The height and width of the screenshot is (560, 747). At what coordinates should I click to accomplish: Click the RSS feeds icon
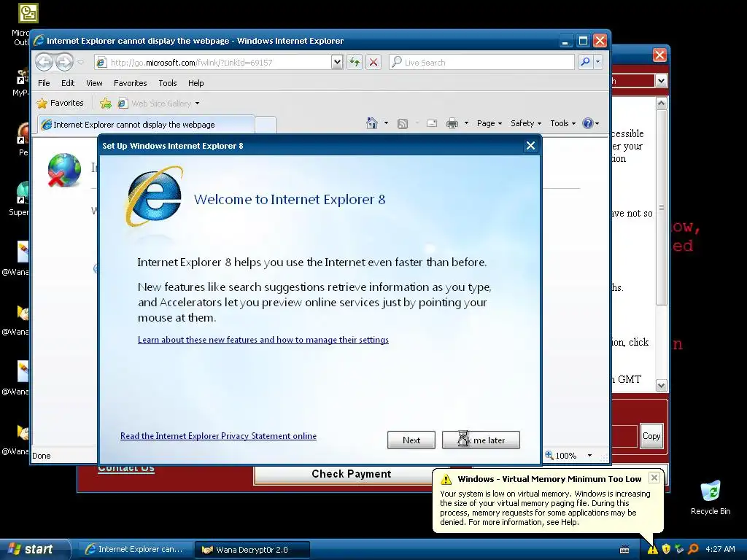403,124
